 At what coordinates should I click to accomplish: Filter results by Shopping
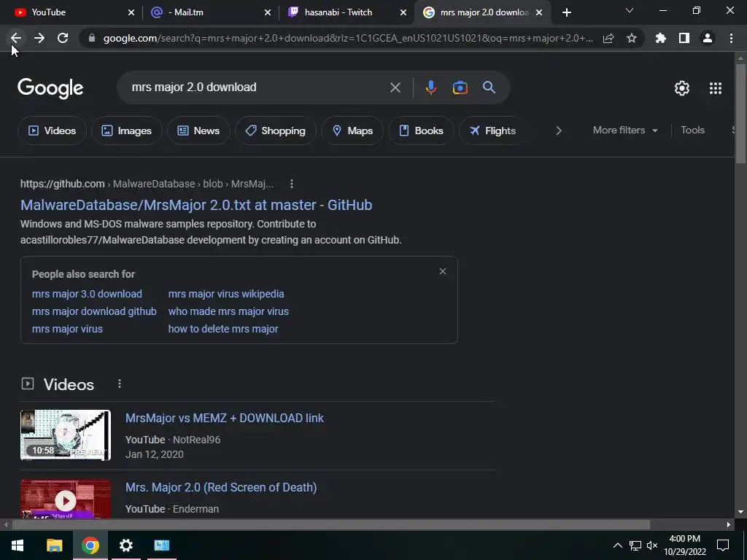(275, 131)
